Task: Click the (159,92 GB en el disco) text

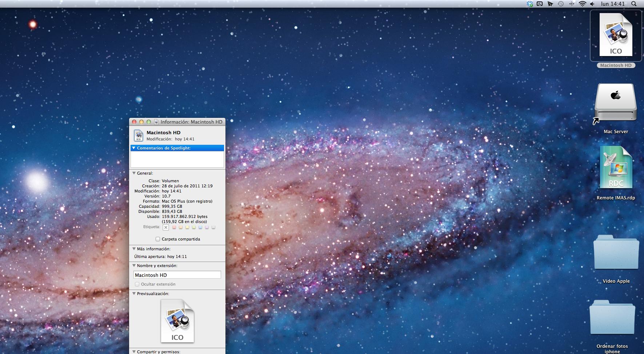Action: 184,222
